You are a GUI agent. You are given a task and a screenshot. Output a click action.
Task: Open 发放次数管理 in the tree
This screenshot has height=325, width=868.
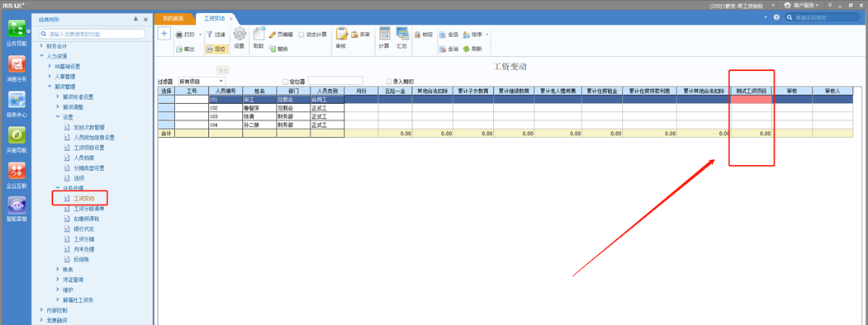point(88,127)
